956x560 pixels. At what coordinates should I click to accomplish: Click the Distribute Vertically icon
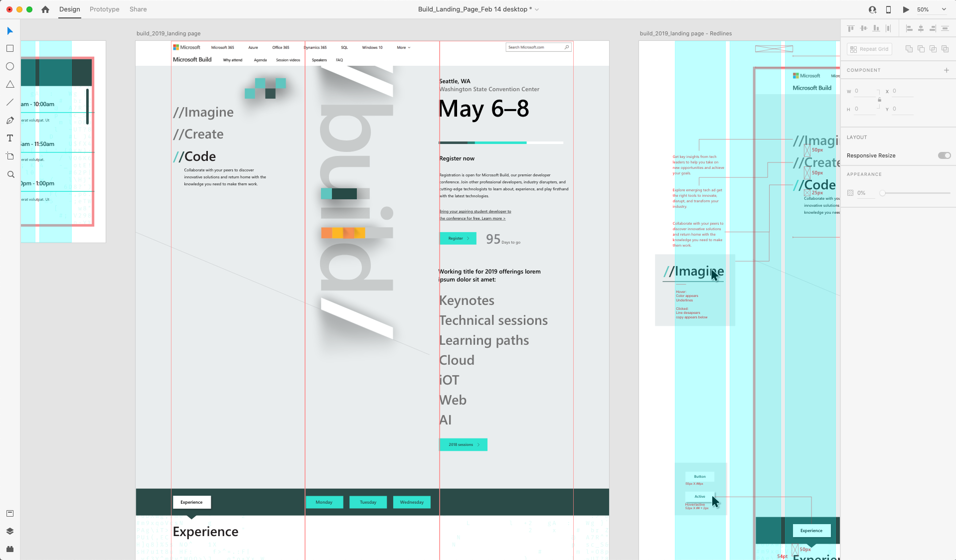pos(945,28)
